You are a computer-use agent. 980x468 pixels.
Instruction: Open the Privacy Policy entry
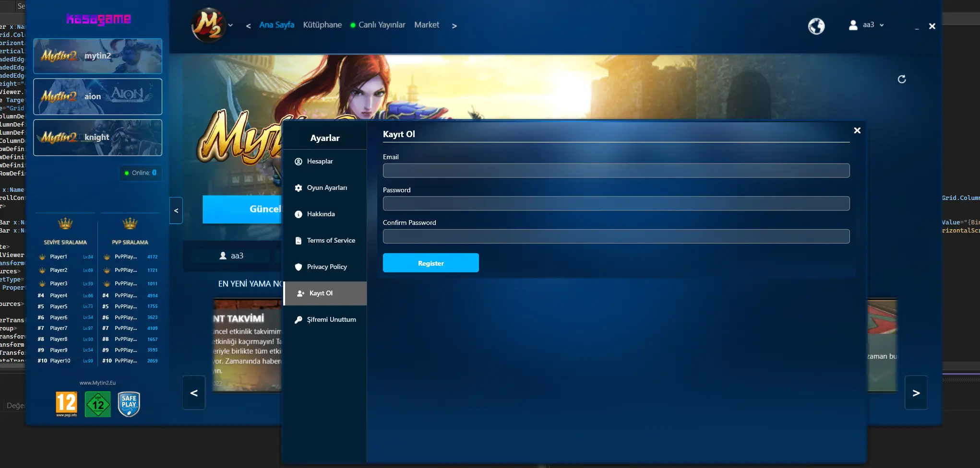coord(326,267)
